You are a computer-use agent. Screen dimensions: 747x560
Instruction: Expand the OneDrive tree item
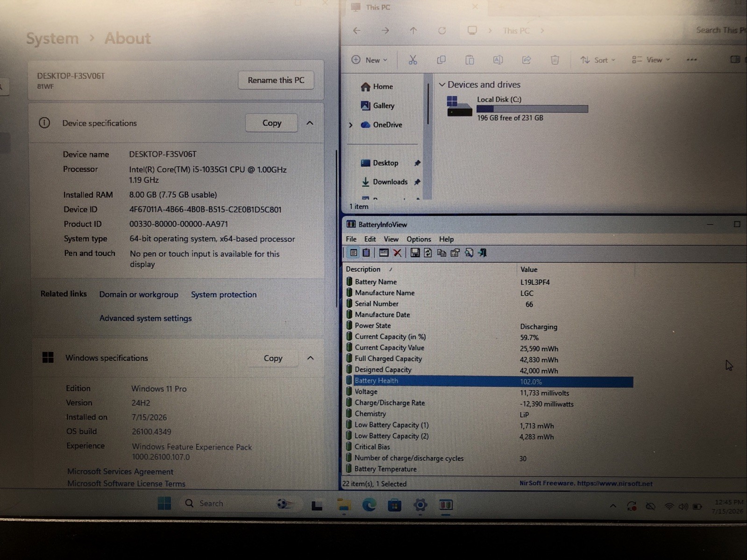pos(351,125)
